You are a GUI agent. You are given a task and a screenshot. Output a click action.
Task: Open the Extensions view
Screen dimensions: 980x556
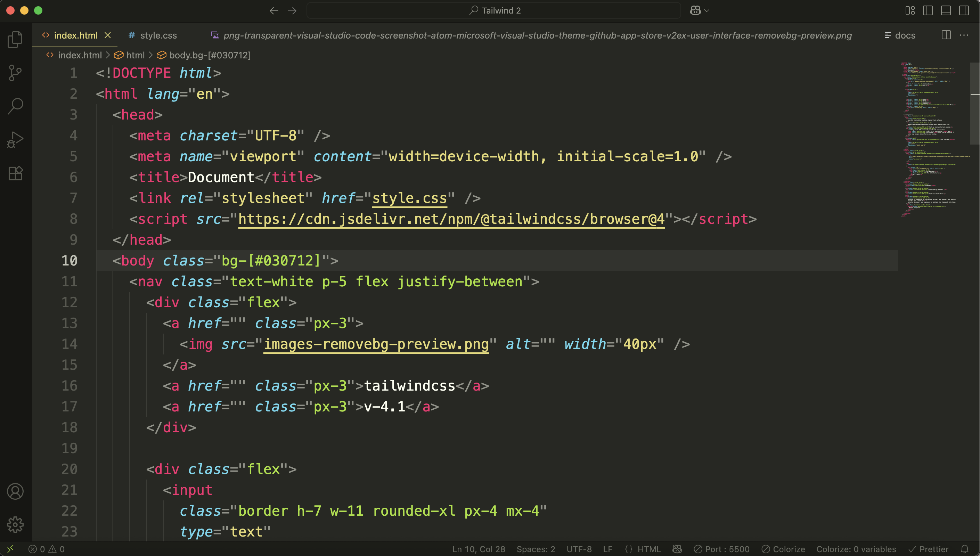pyautogui.click(x=15, y=173)
